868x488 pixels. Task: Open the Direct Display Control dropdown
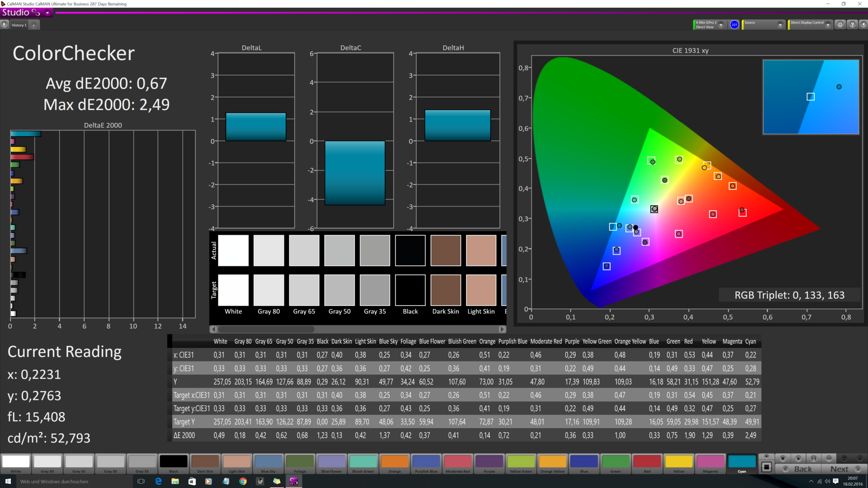828,25
